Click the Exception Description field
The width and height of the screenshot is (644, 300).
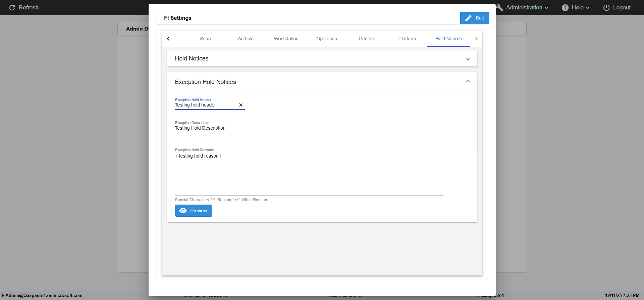coord(309,128)
